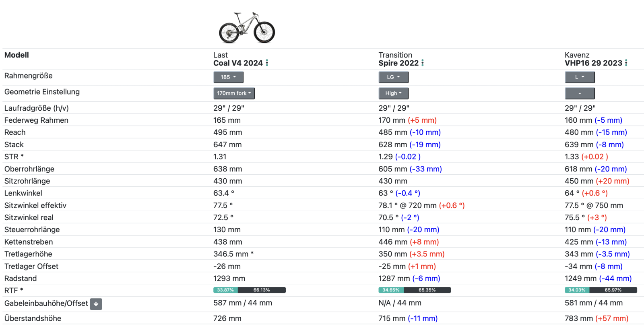Open the LG frame size dropdown

(393, 77)
